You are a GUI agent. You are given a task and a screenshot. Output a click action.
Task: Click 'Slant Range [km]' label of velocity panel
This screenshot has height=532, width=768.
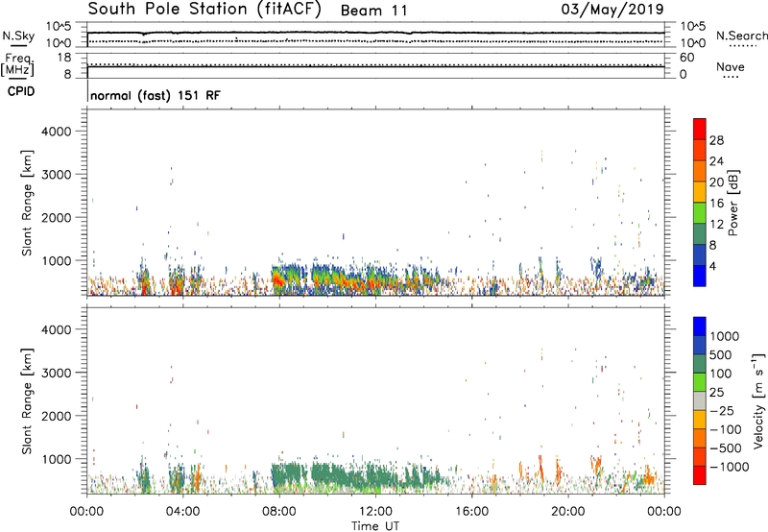pos(27,401)
